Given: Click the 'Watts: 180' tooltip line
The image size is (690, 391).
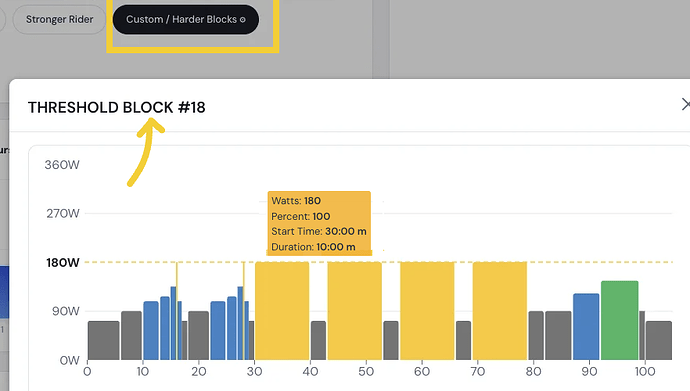Looking at the screenshot, I should pyautogui.click(x=296, y=201).
